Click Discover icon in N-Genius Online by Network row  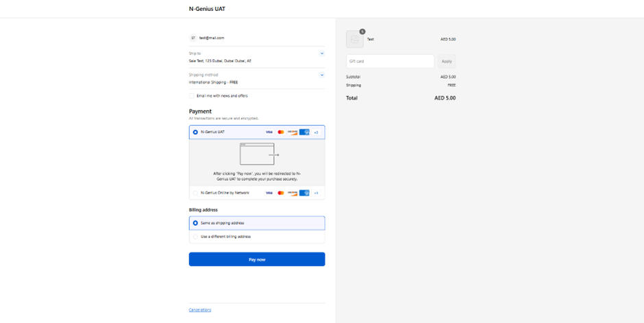pos(293,193)
